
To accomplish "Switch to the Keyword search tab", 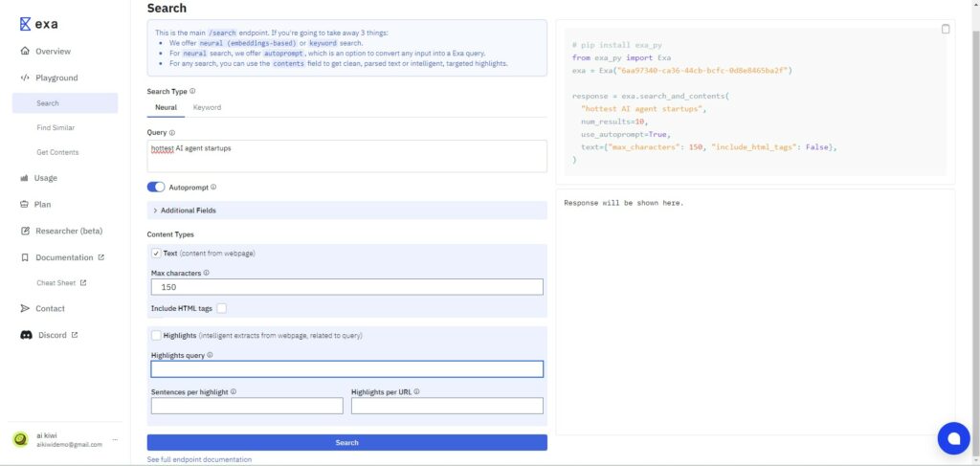I will point(207,107).
